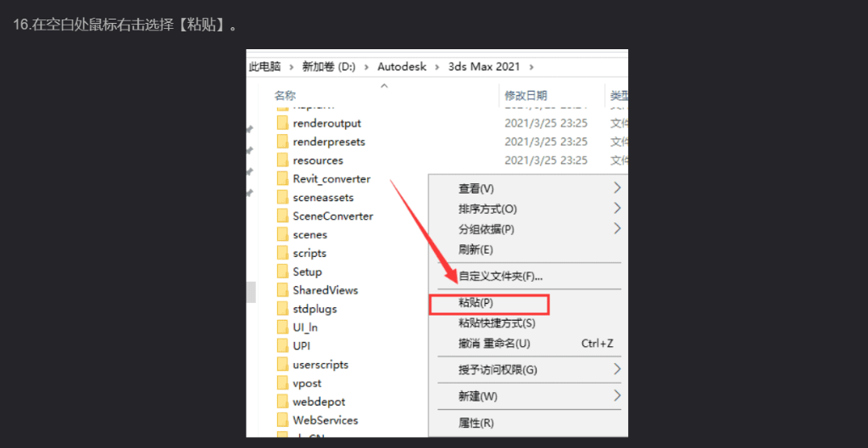Click the stdplugs folder icon
868x448 pixels.
tap(283, 309)
